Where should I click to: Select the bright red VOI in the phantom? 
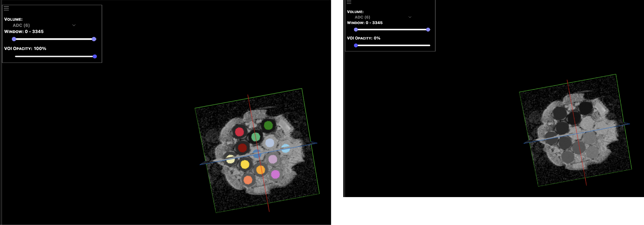point(239,132)
